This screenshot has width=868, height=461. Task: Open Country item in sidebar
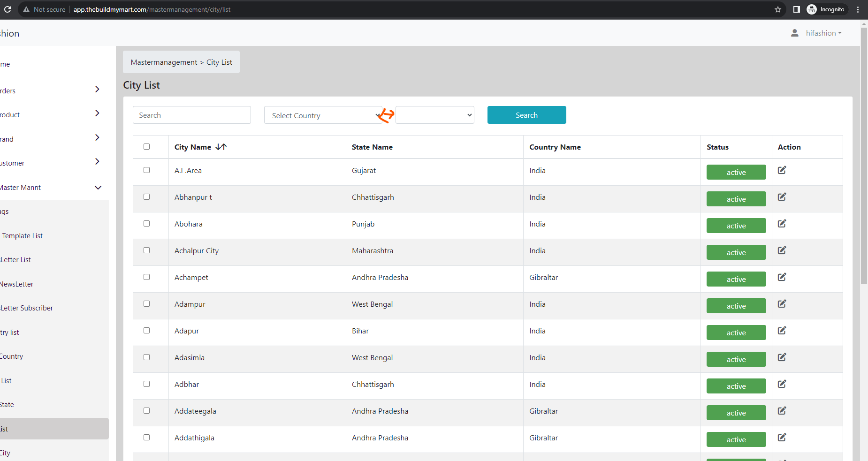point(12,356)
